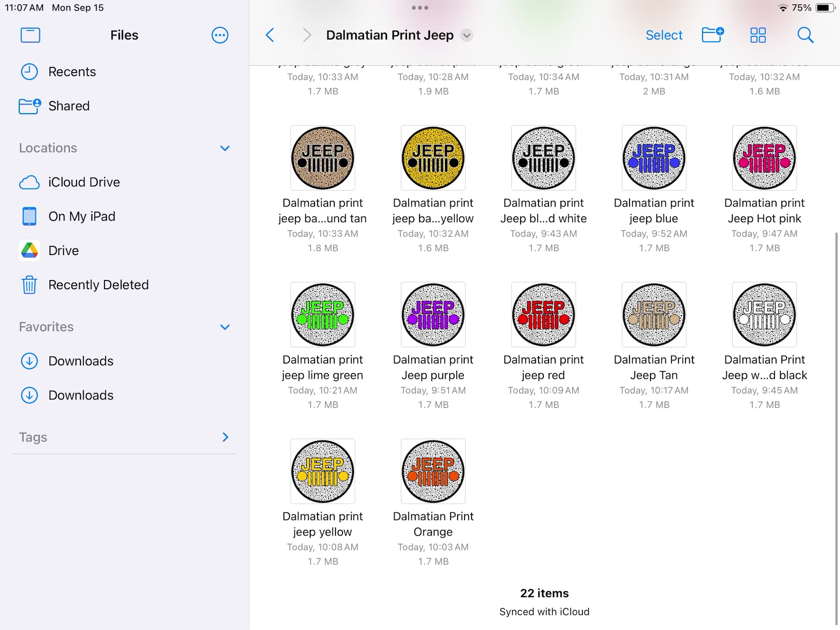This screenshot has width=840, height=630.
Task: Collapse the Locations section
Action: click(225, 148)
